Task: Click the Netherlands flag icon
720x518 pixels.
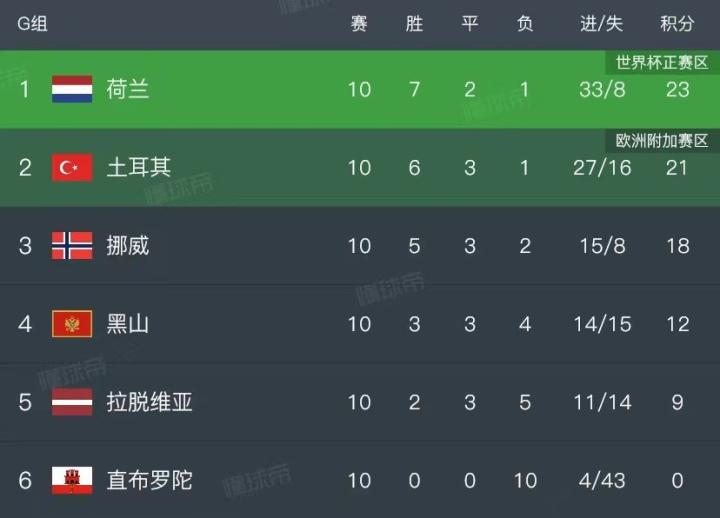Action: coord(72,89)
